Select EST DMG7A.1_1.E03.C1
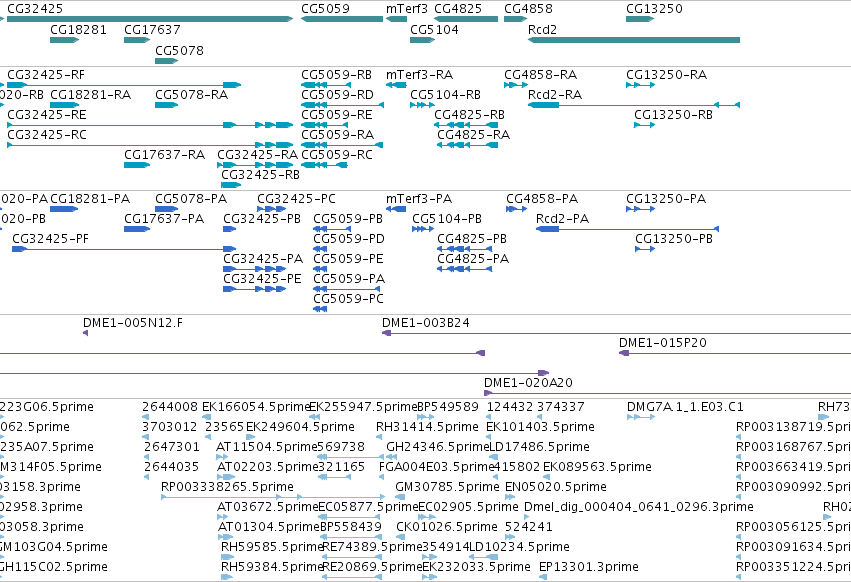The height and width of the screenshot is (582, 851). point(641,417)
